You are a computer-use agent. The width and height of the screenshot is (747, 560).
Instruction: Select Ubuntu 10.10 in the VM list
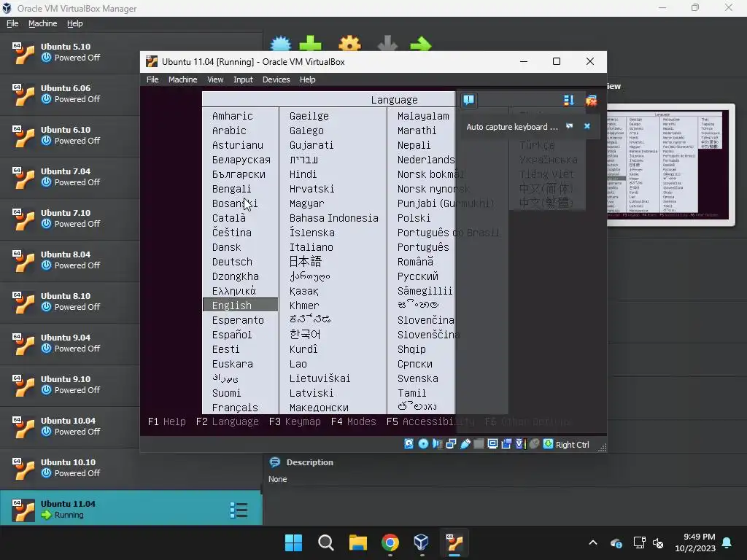[131, 467]
